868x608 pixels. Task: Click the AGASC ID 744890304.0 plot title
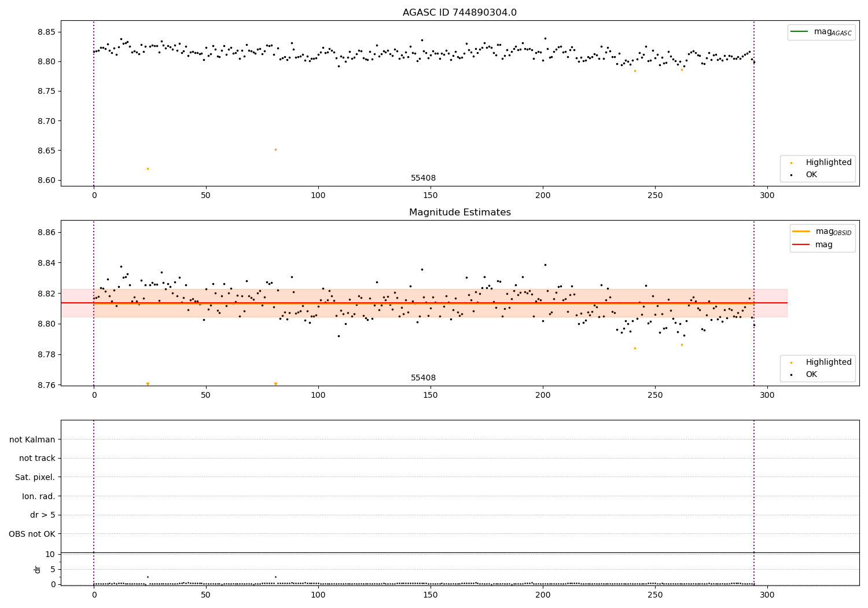459,13
